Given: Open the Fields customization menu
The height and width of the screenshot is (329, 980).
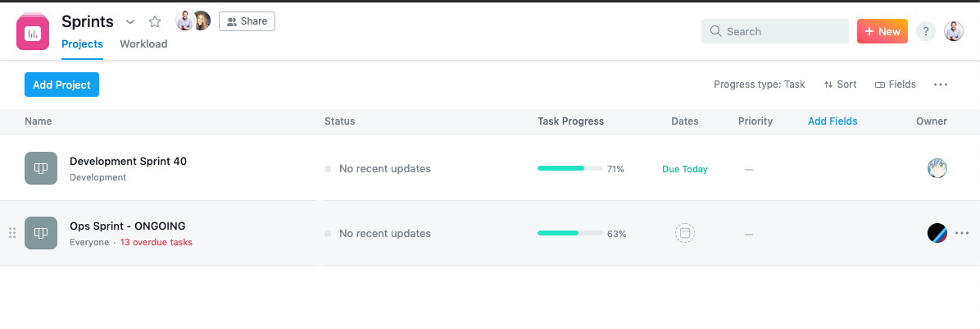Looking at the screenshot, I should (x=895, y=85).
